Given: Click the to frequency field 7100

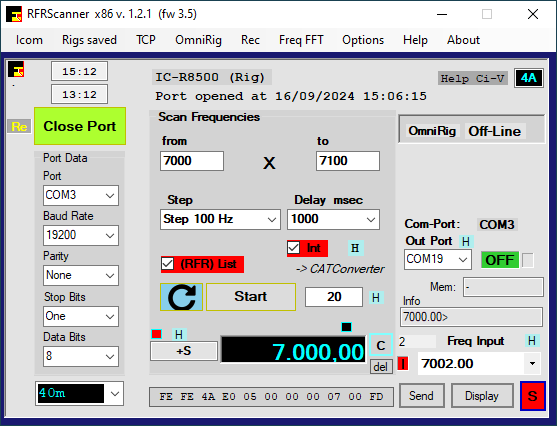Looking at the screenshot, I should 348,161.
